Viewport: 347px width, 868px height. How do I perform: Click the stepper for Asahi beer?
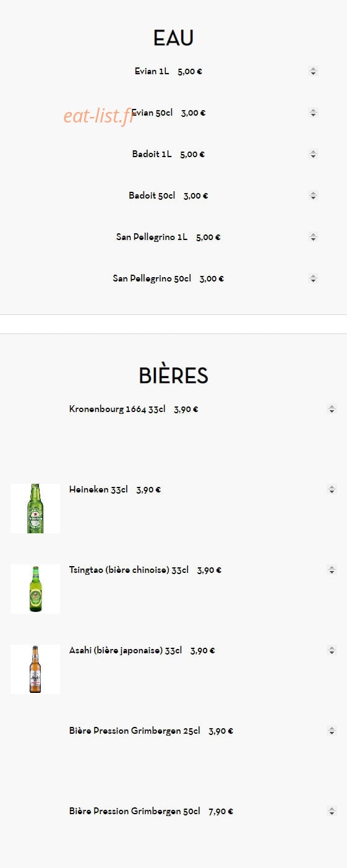332,650
